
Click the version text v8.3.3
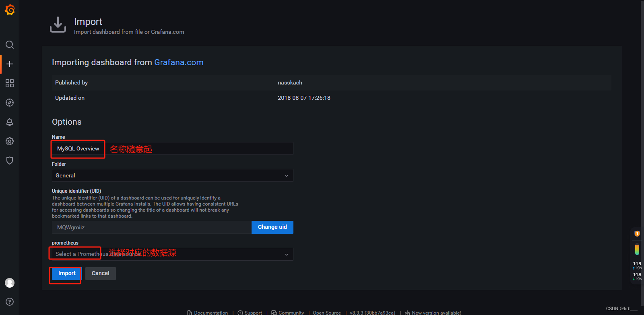(372, 313)
